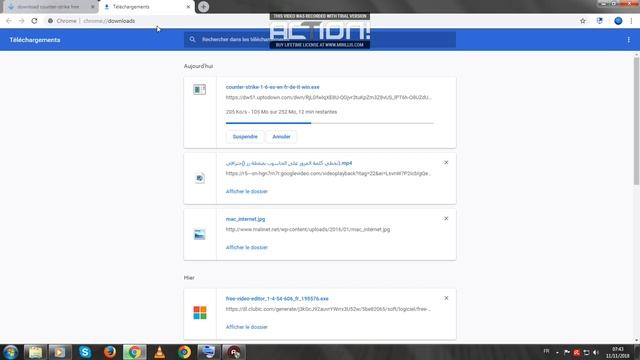Remove mac_internet.jpg from the list
640x360 pixels.
click(x=446, y=218)
